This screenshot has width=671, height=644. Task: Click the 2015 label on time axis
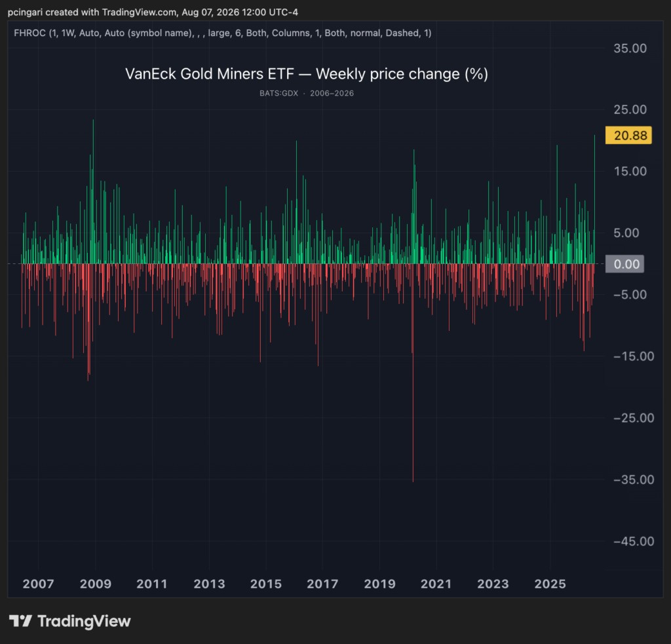pyautogui.click(x=266, y=584)
